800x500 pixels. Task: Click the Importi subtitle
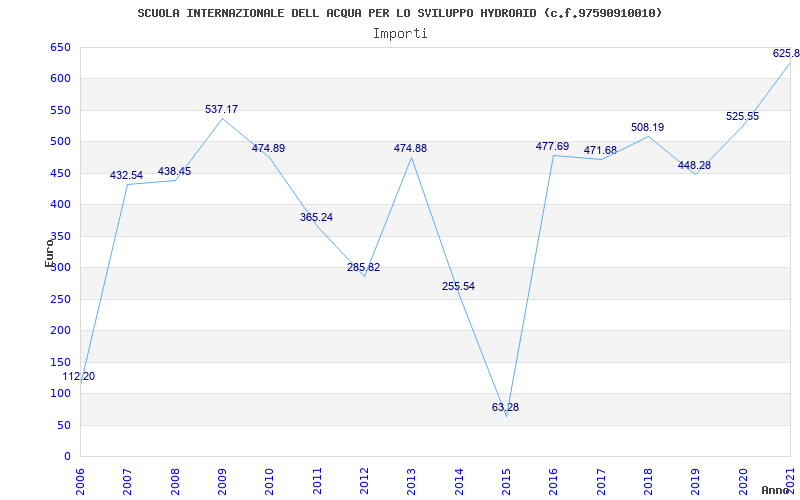pos(400,34)
